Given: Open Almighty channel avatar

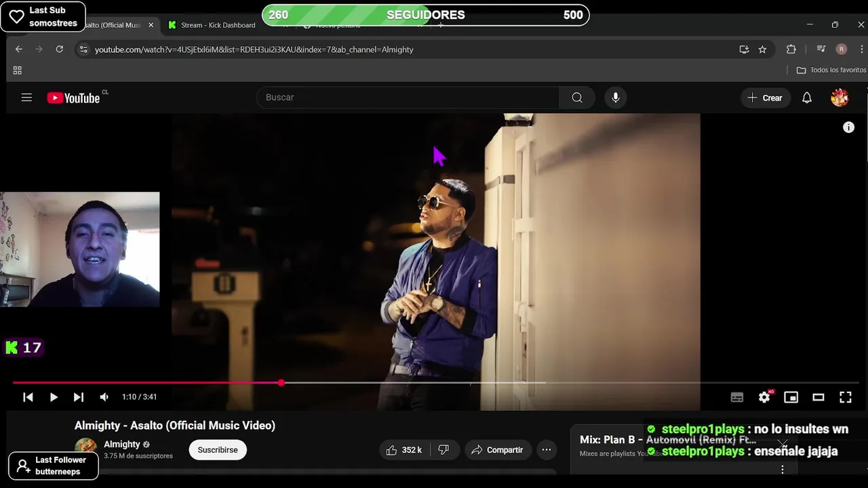Looking at the screenshot, I should 85,449.
